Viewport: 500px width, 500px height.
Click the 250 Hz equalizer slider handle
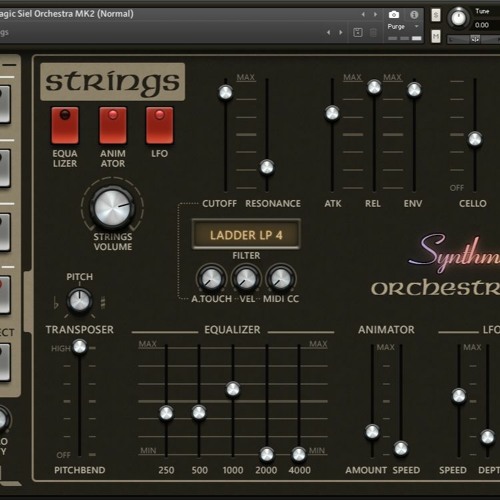click(166, 413)
